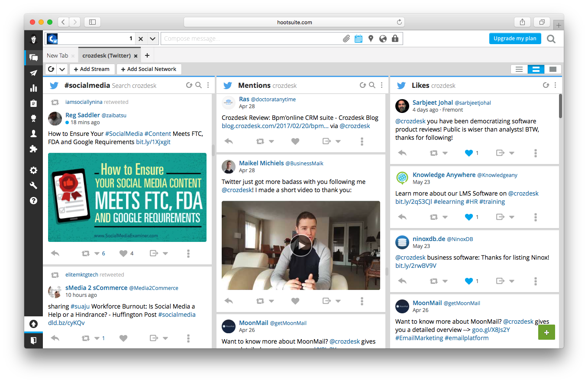Open retweet dropdown on the Ras tweet
The image size is (588, 383).
[x=271, y=142]
